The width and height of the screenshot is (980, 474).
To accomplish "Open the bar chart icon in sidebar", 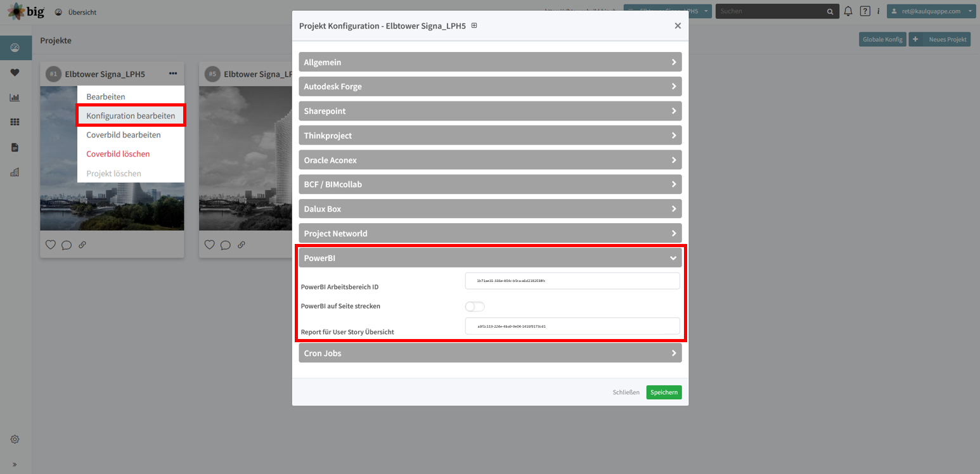I will pyautogui.click(x=15, y=98).
